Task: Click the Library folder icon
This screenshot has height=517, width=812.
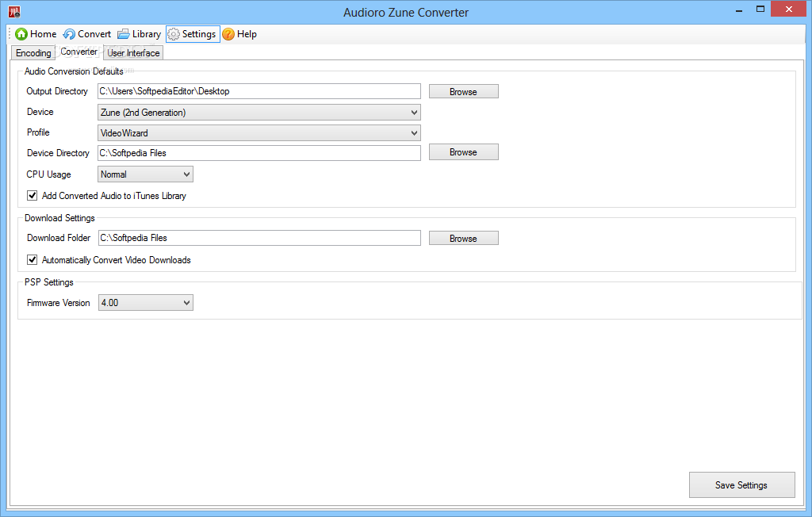Action: (x=123, y=34)
